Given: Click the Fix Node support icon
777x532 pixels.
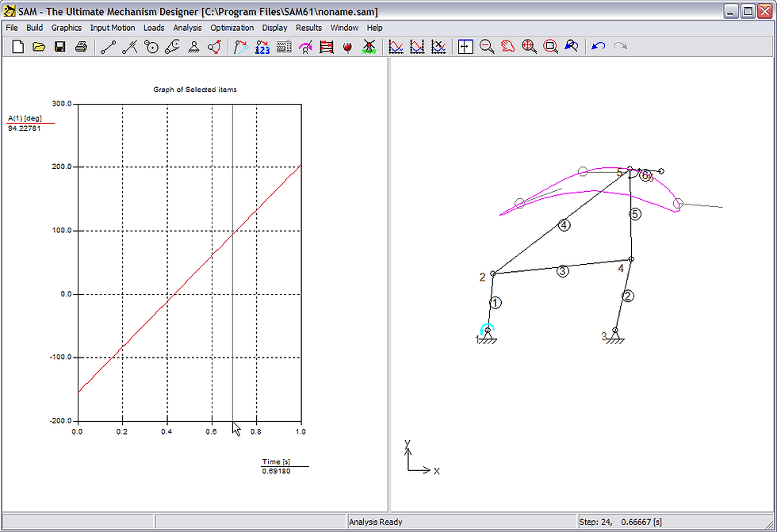Looking at the screenshot, I should click(x=193, y=47).
